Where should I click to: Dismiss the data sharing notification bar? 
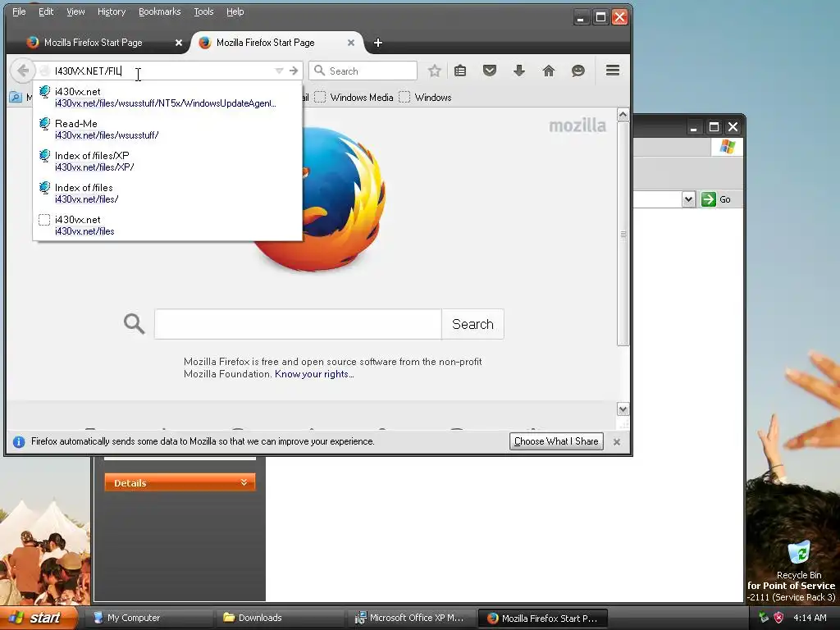pos(617,442)
